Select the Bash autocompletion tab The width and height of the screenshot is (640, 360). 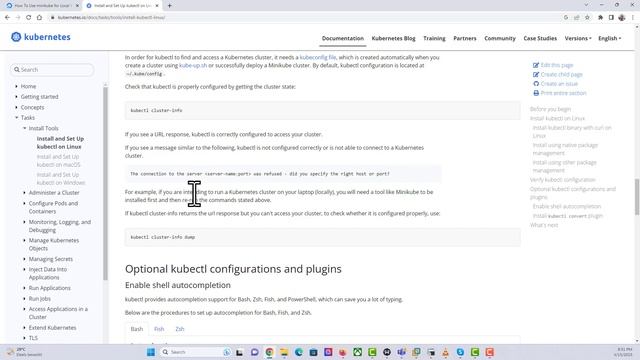click(x=137, y=329)
